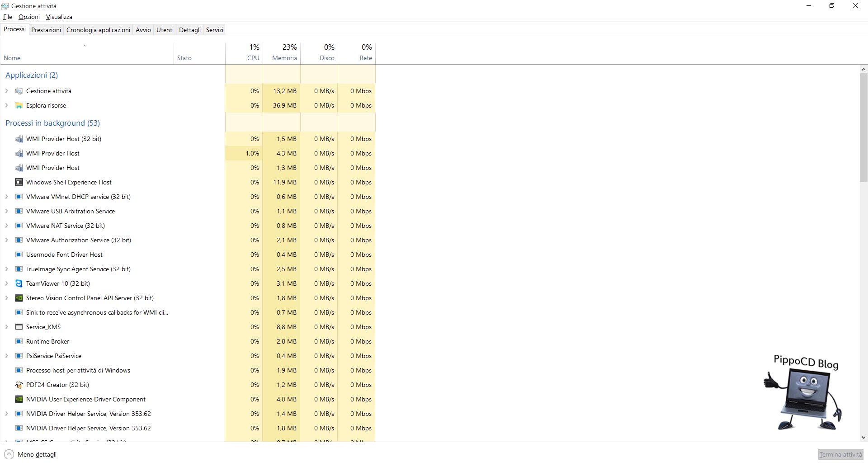
Task: Click the VMware VMnet DHCP service icon
Action: point(19,197)
